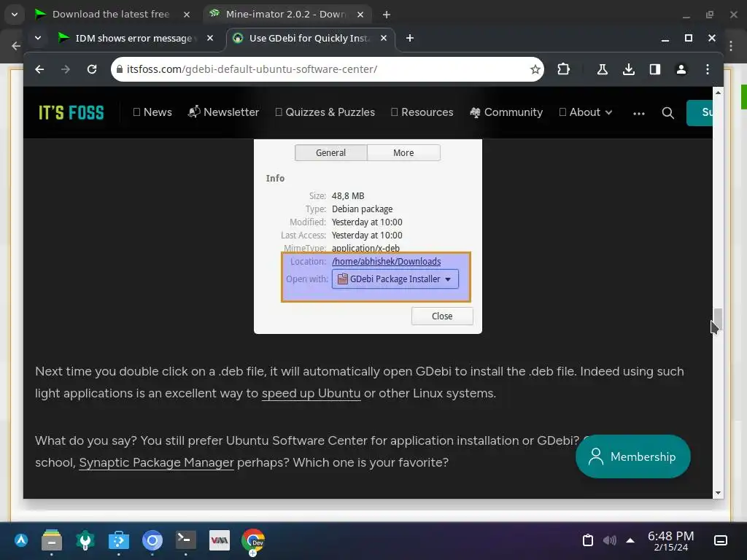Click the page scroll-up arrow
This screenshot has height=560, width=747.
pyautogui.click(x=718, y=93)
